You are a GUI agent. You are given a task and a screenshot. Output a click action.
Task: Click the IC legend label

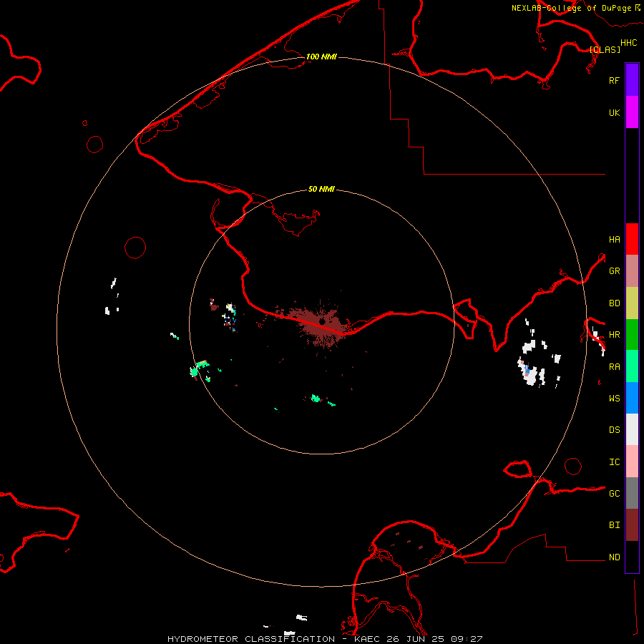[614, 462]
